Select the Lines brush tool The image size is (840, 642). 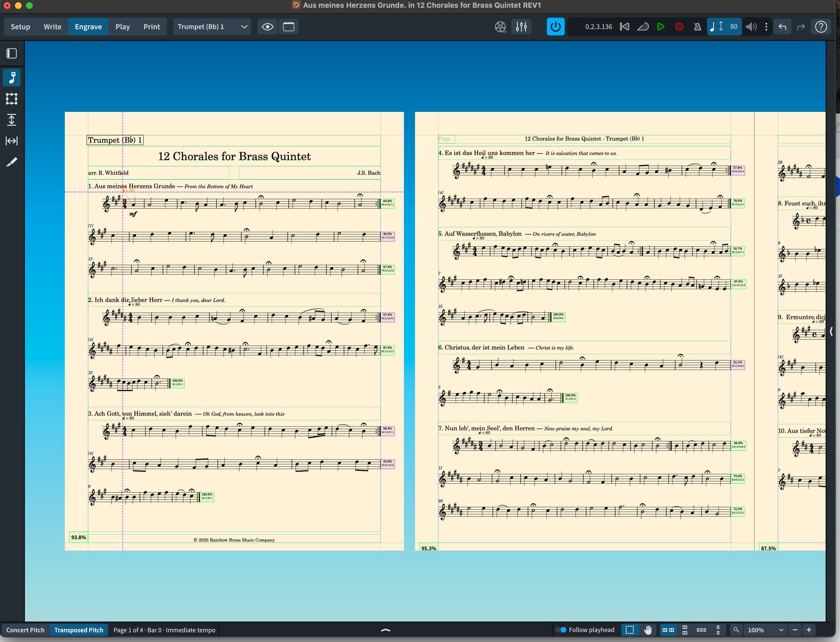12,162
